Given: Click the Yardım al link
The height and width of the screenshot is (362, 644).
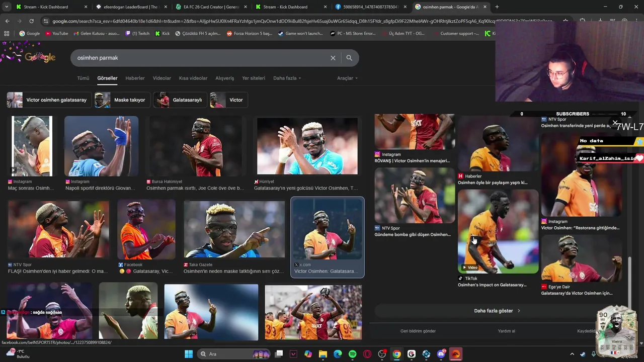Looking at the screenshot, I should [506, 331].
